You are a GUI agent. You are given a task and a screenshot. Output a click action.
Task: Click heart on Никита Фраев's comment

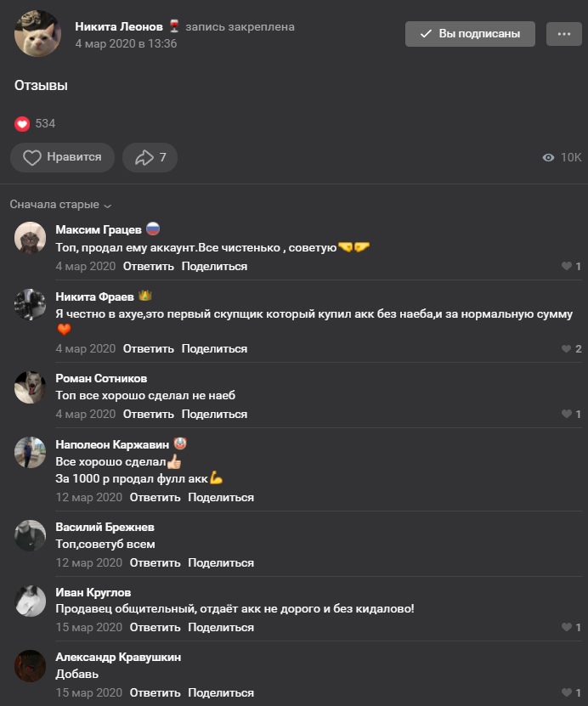[567, 349]
